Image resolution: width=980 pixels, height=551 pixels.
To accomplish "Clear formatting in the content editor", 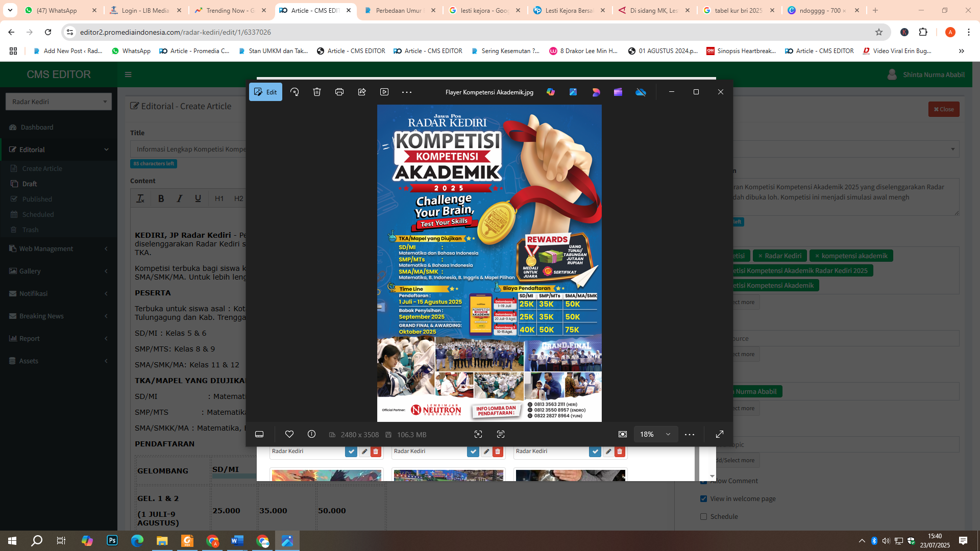I will click(x=140, y=198).
